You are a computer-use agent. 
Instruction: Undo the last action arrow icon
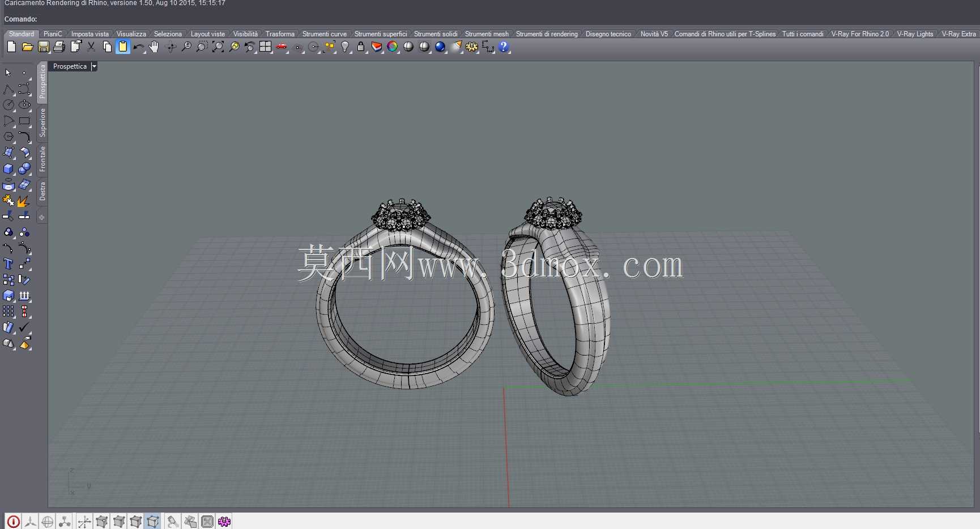point(138,47)
